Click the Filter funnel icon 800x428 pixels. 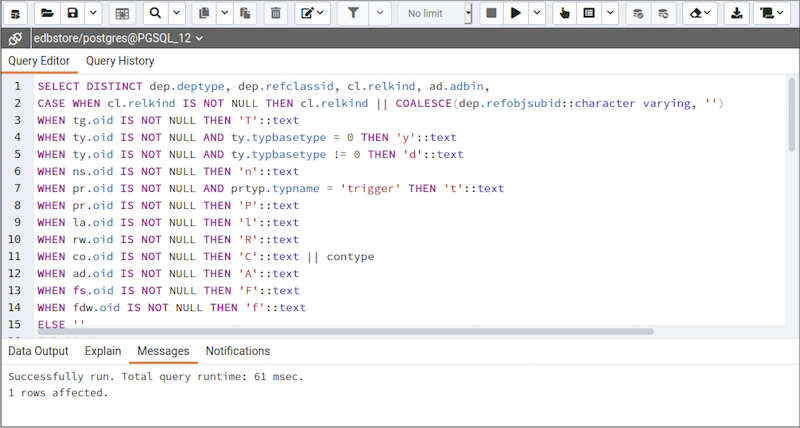click(x=353, y=14)
